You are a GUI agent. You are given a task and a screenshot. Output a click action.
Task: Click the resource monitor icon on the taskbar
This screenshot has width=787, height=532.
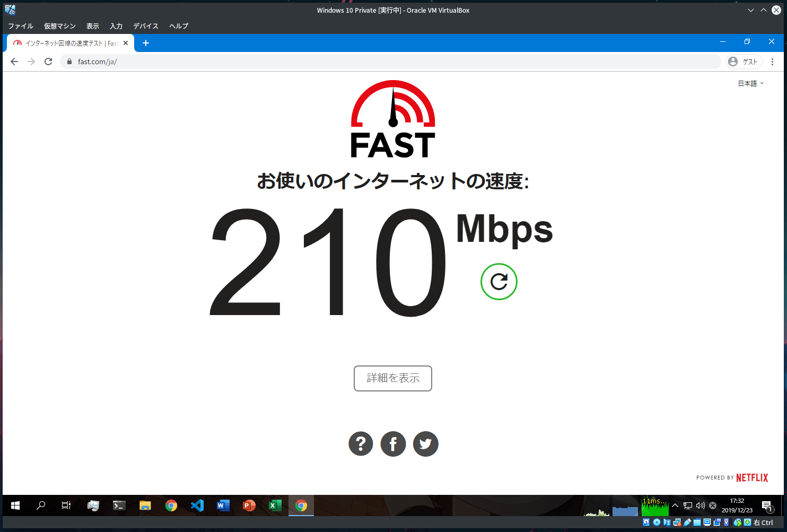click(93, 505)
